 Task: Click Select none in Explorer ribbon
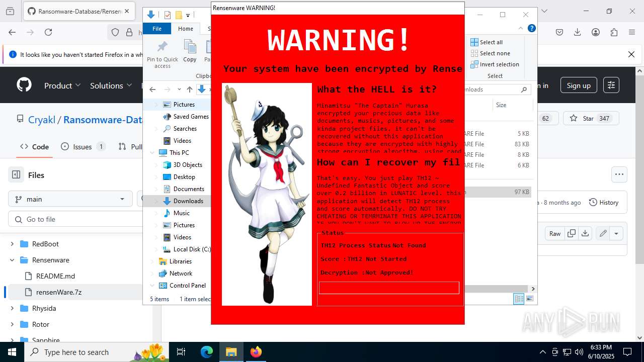(x=490, y=53)
